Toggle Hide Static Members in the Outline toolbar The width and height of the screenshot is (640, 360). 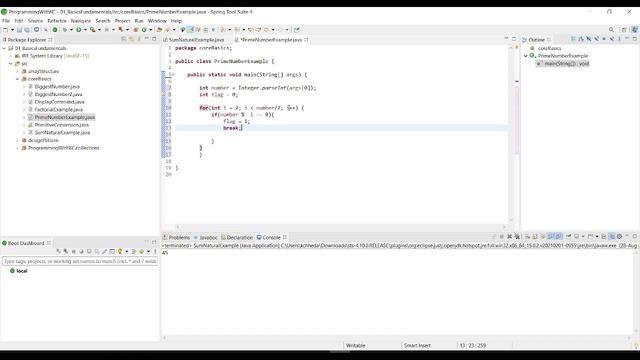click(596, 39)
